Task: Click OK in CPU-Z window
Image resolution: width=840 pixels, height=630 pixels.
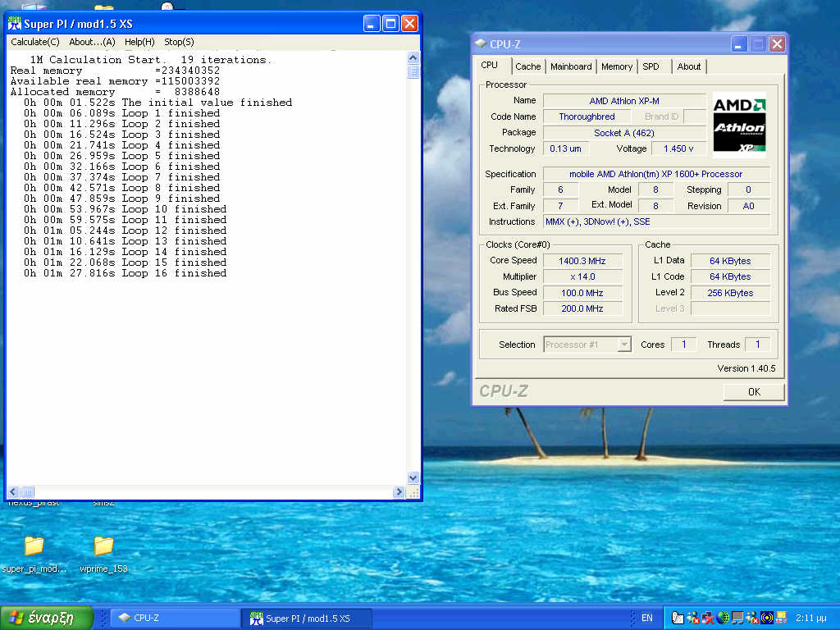Action: tap(754, 391)
